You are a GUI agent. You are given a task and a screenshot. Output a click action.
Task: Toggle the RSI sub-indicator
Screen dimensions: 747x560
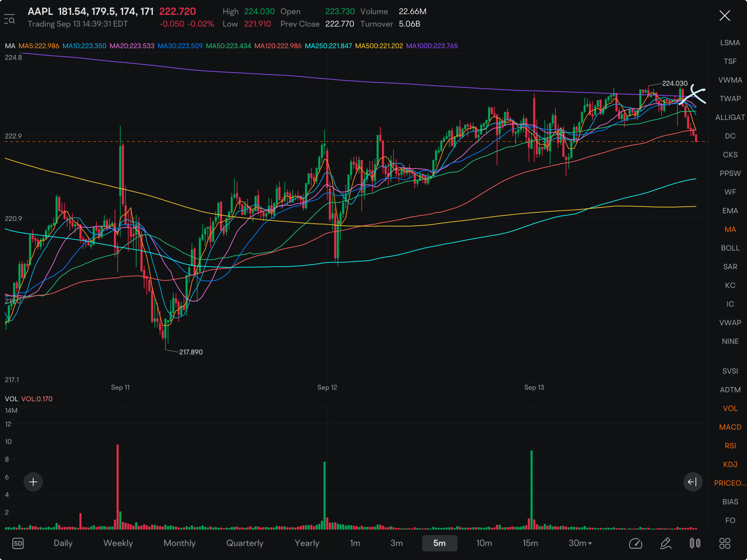click(730, 446)
